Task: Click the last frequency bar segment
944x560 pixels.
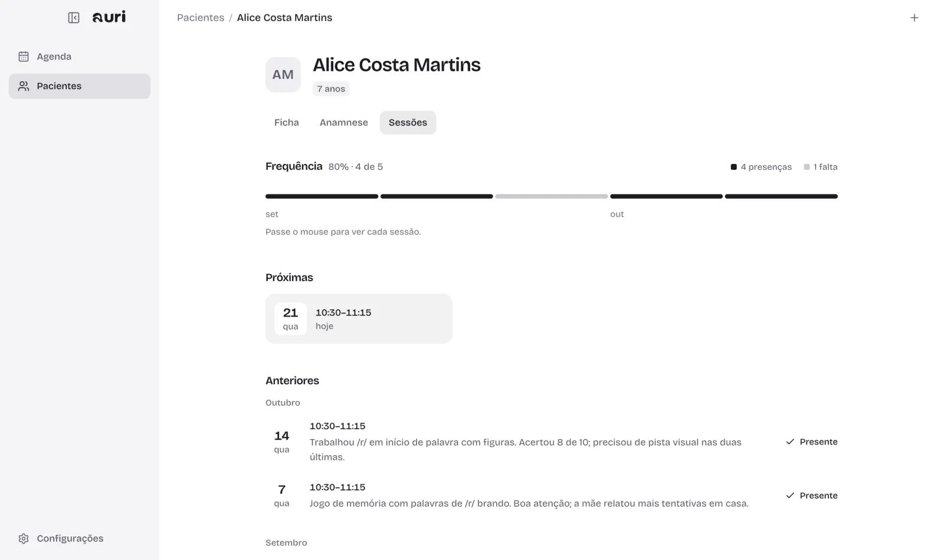Action: (x=781, y=196)
